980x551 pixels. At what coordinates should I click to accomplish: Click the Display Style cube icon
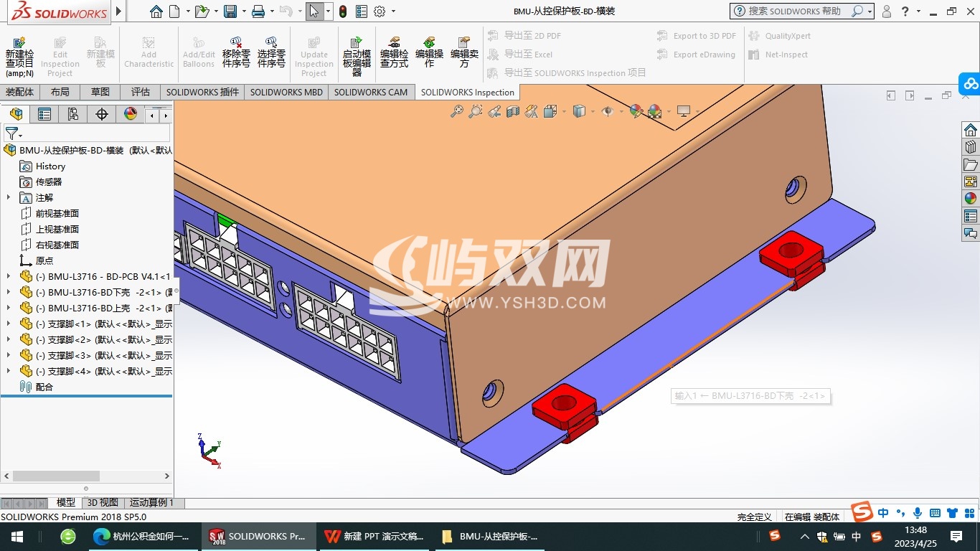(x=578, y=111)
